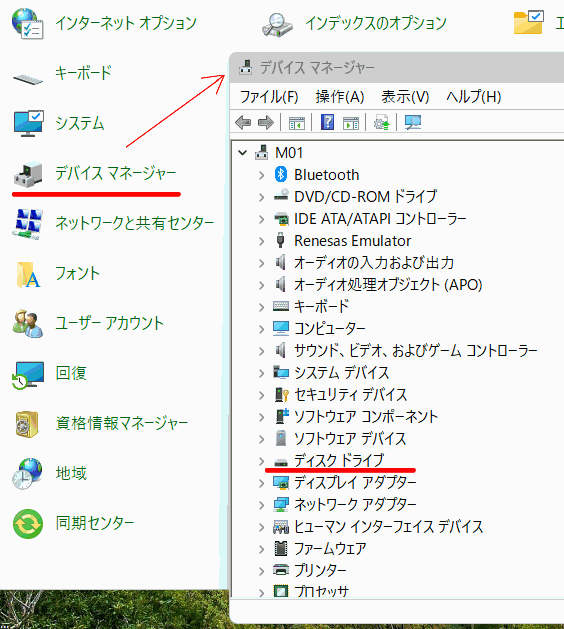This screenshot has width=564, height=629.
Task: Click the monitor icon beside コンピューター
Action: pyautogui.click(x=281, y=328)
